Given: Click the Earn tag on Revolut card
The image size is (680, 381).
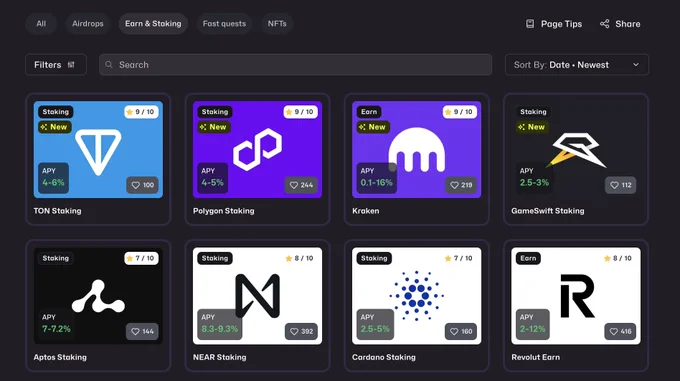Looking at the screenshot, I should coord(528,258).
